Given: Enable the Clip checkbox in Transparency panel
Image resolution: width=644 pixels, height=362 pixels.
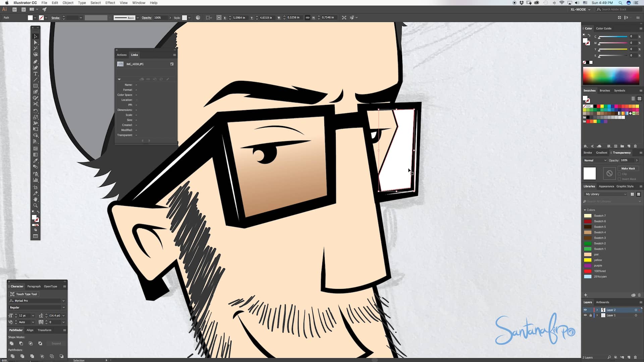Looking at the screenshot, I should pos(620,174).
